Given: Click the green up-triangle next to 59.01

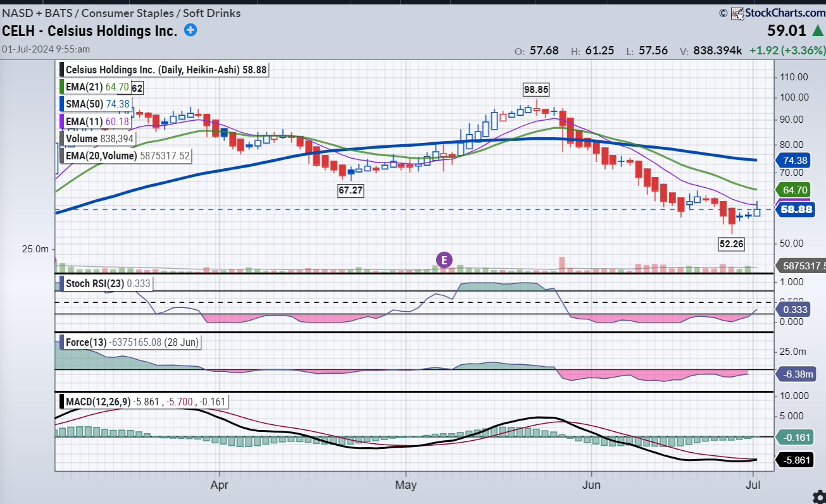Looking at the screenshot, I should (817, 31).
